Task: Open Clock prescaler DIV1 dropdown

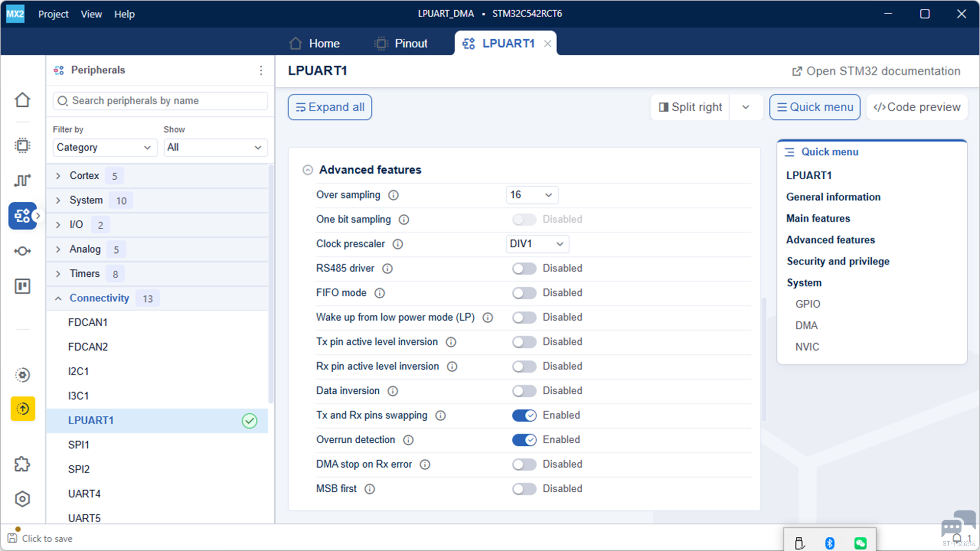Action: [x=537, y=244]
